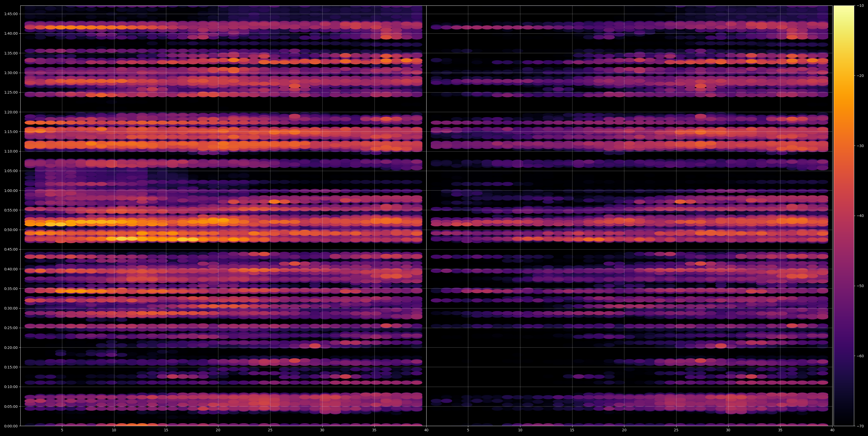Click the −50 colorbar tick label
Screen dimensions: 868x436
click(x=860, y=286)
